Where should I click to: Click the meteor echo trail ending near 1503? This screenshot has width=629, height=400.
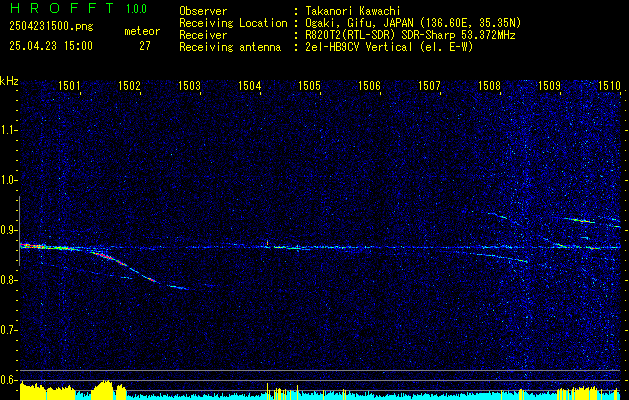[179, 287]
